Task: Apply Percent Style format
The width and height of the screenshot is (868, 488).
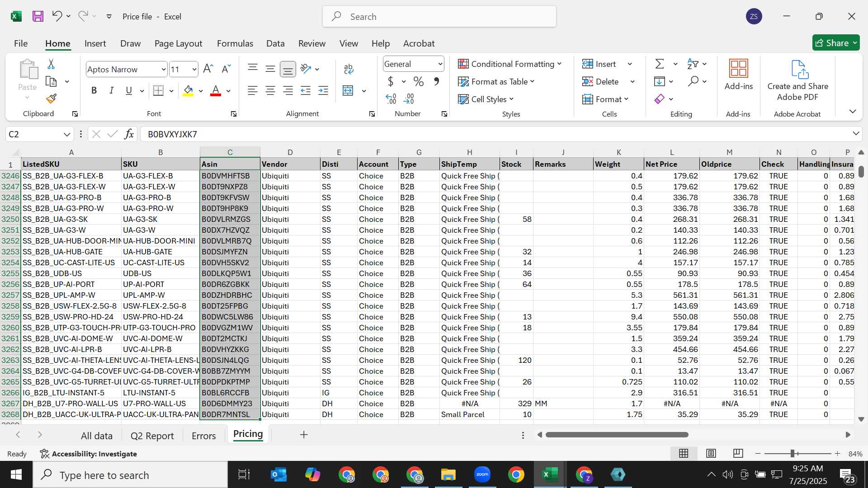Action: [419, 82]
